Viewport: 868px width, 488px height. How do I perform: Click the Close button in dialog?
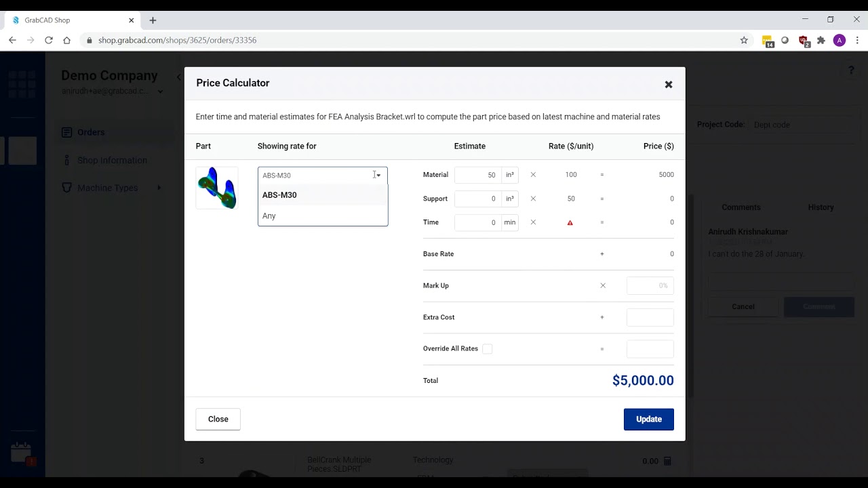pos(218,419)
